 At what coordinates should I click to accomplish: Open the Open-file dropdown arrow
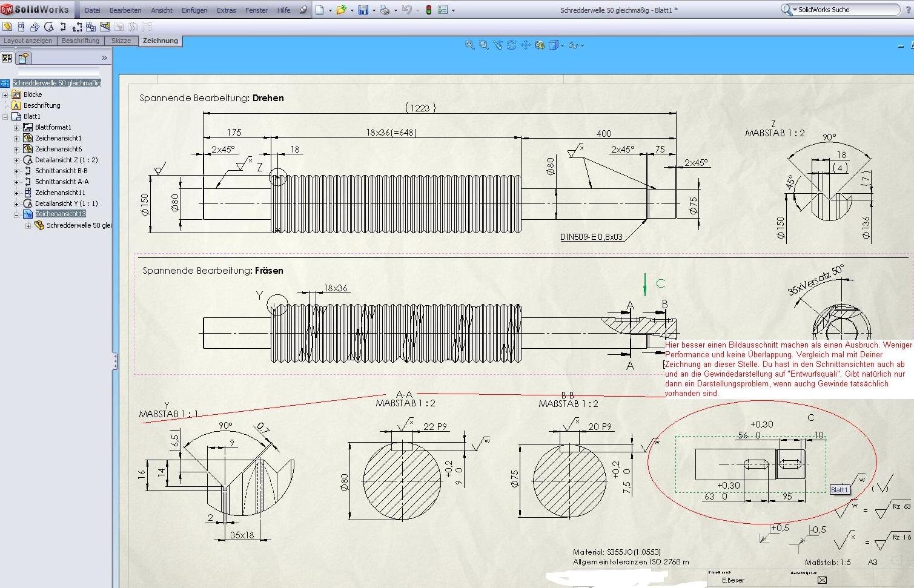click(352, 11)
